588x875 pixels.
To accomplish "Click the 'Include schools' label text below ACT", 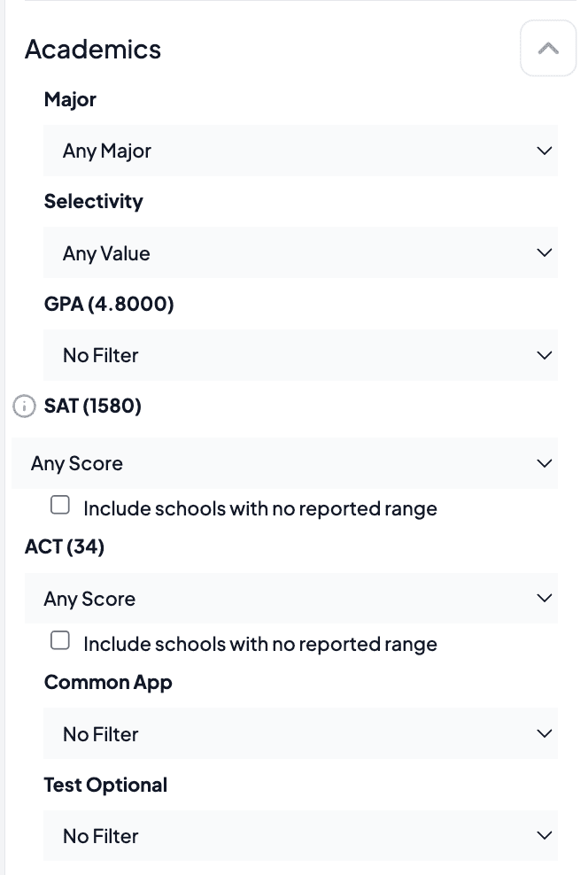I will (260, 645).
